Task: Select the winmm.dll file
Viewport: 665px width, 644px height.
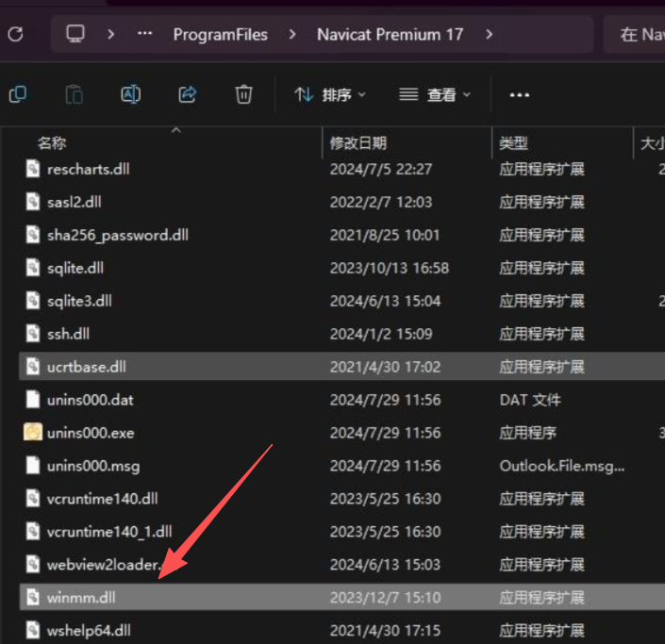Action: click(x=81, y=597)
